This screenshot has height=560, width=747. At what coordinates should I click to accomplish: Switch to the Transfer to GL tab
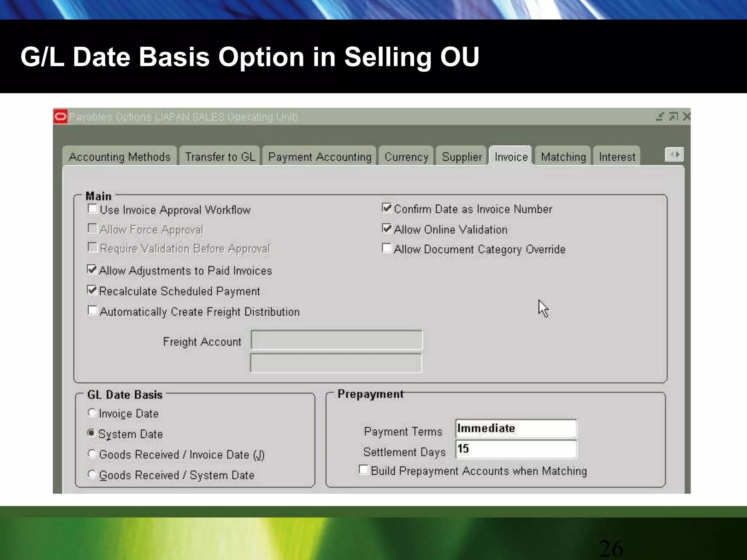click(x=220, y=157)
